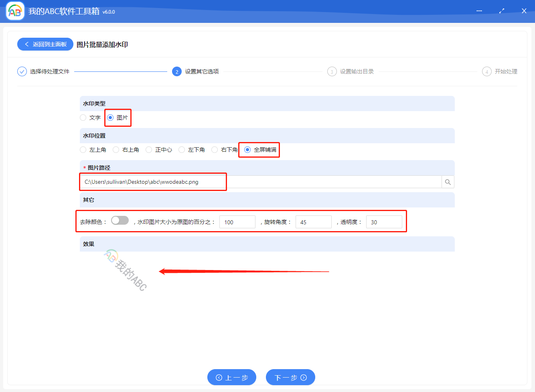Click the 旋转角度 input field

(313, 222)
